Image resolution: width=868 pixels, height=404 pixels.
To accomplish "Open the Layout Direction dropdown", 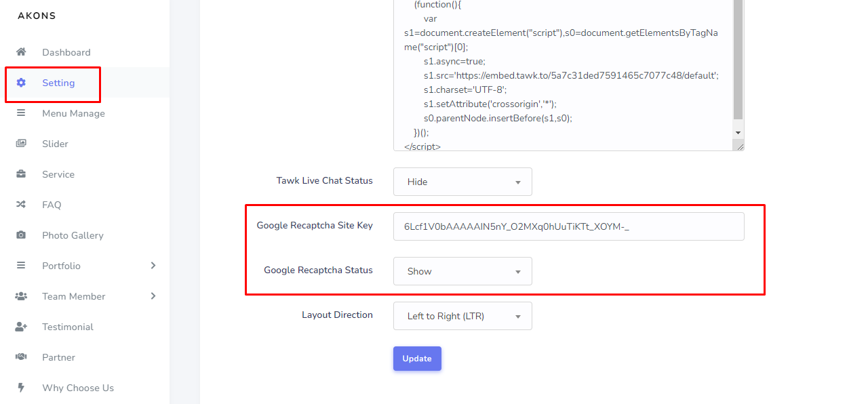I will [462, 316].
